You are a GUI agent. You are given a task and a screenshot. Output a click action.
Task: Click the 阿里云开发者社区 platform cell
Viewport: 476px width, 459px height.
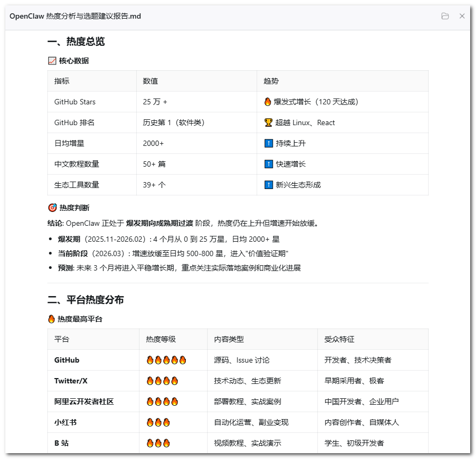point(93,401)
